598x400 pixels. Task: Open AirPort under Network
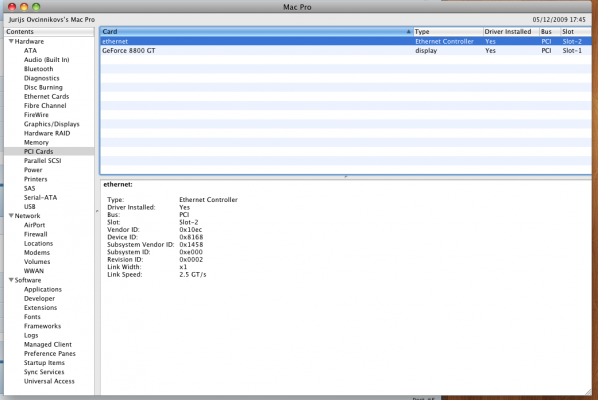click(34, 225)
